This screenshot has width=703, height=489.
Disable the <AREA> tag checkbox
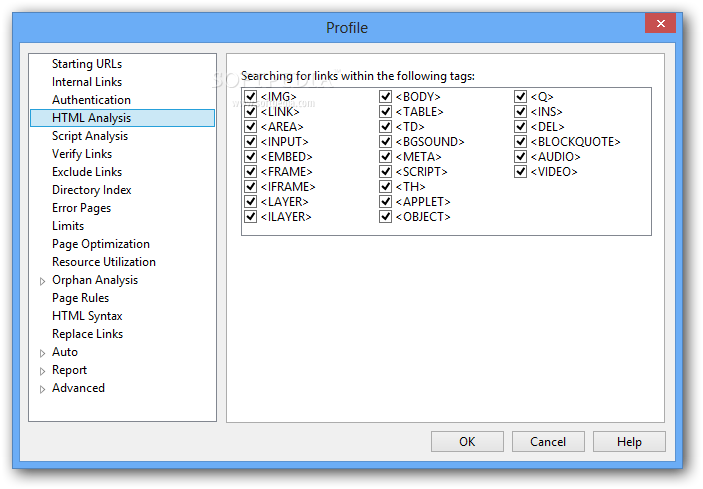[x=250, y=126]
